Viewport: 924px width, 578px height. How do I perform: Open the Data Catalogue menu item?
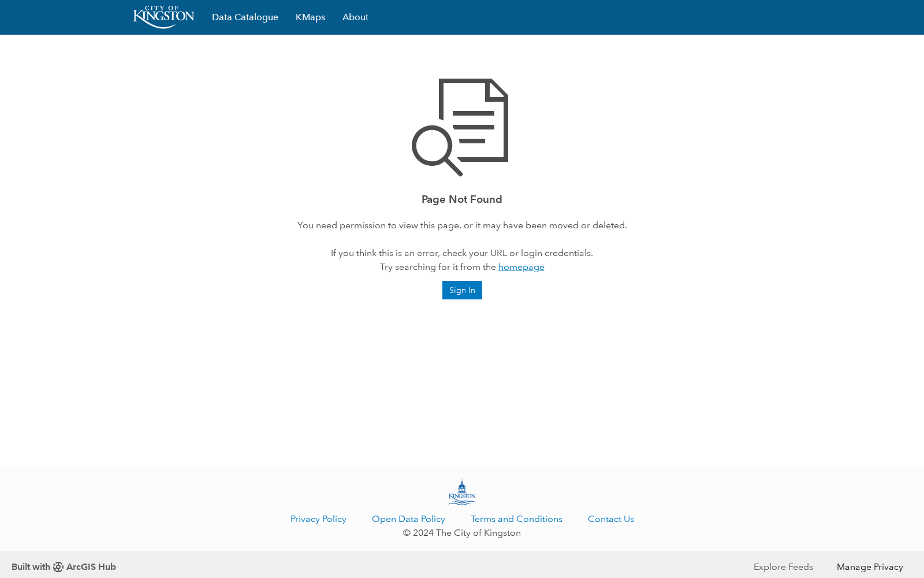[245, 17]
